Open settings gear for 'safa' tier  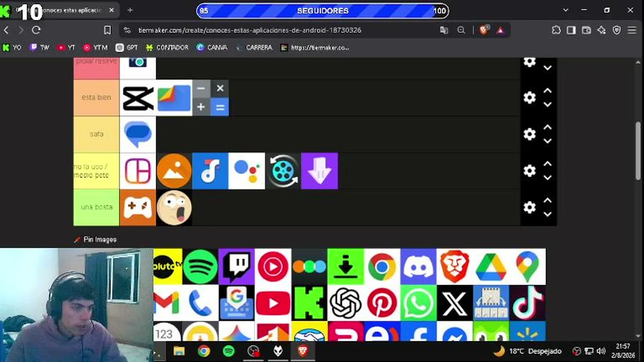pyautogui.click(x=529, y=134)
